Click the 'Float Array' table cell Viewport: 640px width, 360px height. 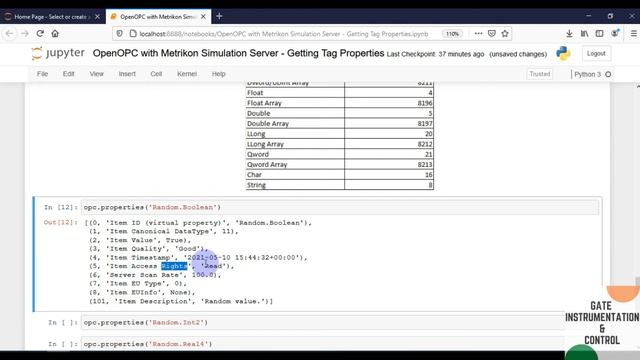tap(295, 103)
